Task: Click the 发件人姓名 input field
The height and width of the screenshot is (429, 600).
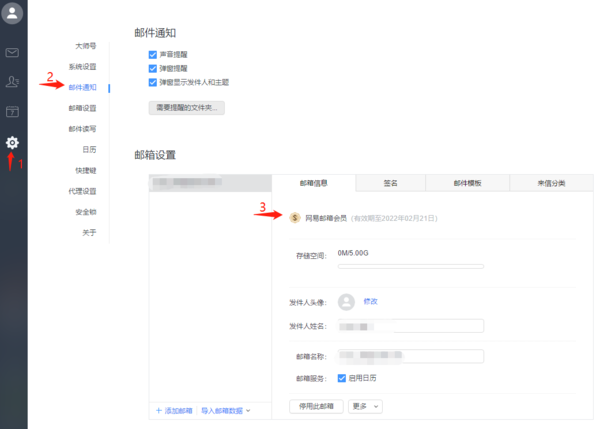Action: click(x=410, y=326)
